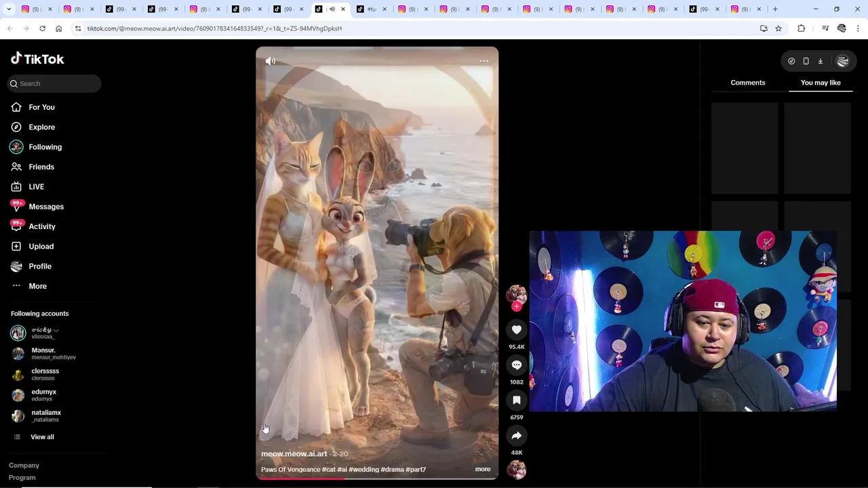Open comments via speech bubble icon
This screenshot has width=868, height=488.
coord(517,365)
